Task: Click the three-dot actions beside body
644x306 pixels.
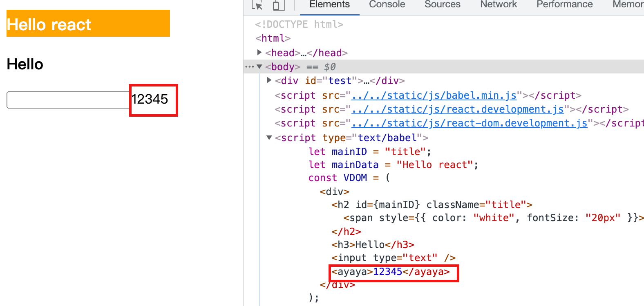Action: (x=249, y=67)
